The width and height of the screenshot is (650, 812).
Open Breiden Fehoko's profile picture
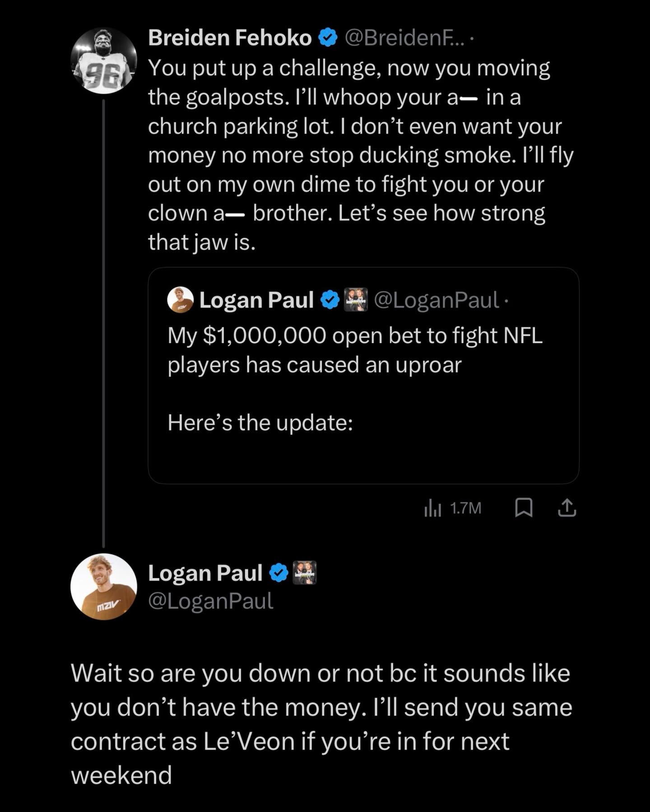pos(104,61)
